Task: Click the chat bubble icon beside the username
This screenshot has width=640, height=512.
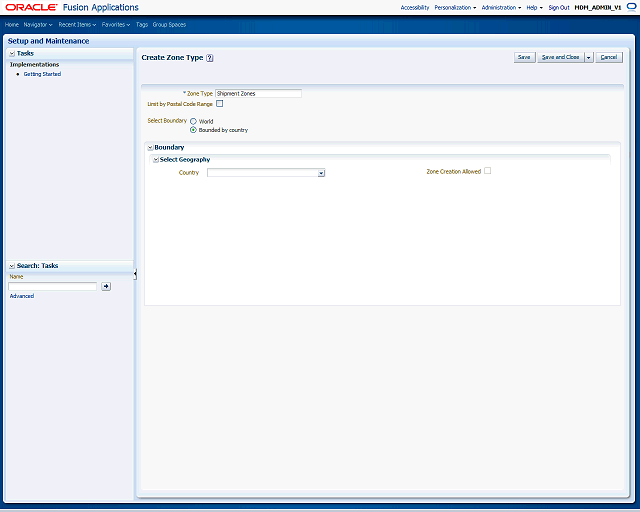Action: [631, 7]
